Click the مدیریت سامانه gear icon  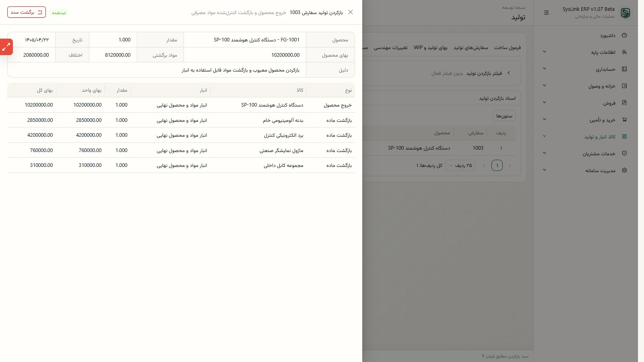pos(624,171)
